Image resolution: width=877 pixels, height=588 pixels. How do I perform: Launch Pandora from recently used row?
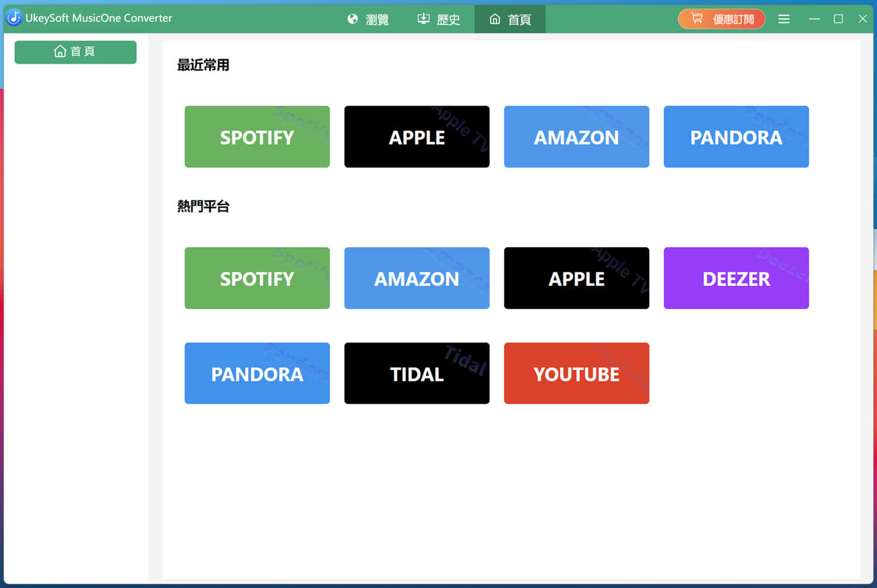[736, 137]
